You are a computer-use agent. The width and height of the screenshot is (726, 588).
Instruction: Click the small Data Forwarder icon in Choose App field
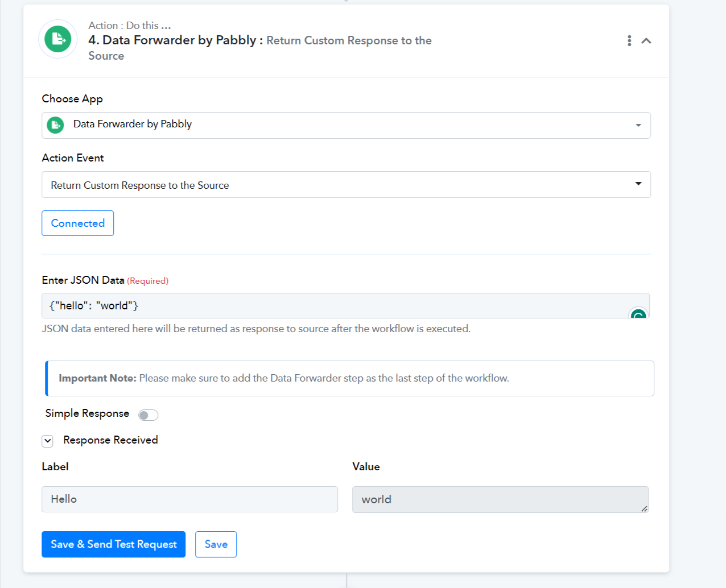click(55, 125)
